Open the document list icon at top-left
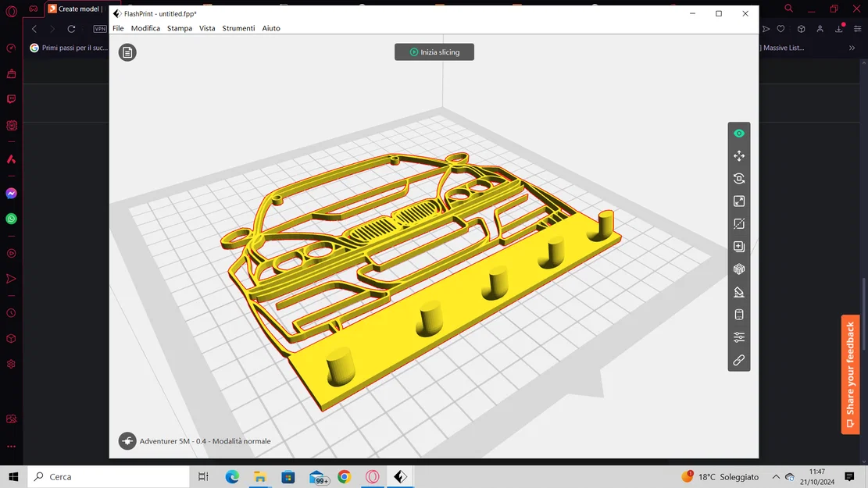Image resolution: width=868 pixels, height=488 pixels. pos(127,52)
